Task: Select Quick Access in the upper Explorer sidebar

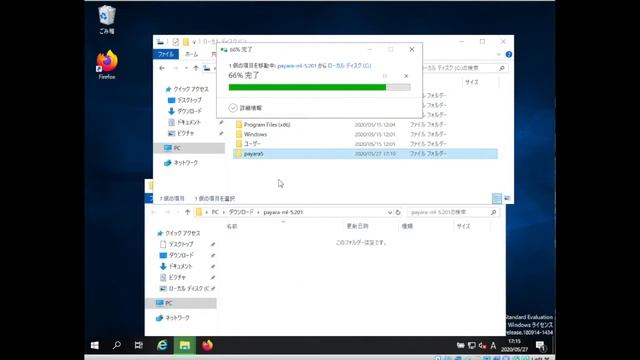Action: (x=187, y=89)
